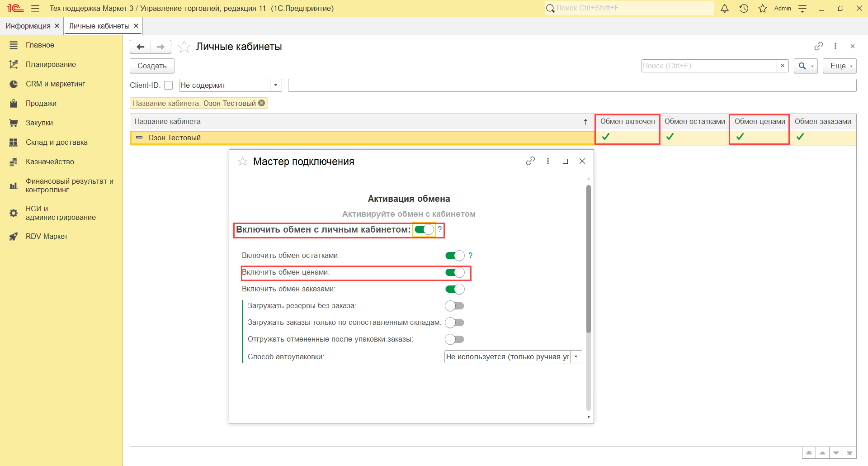The width and height of the screenshot is (868, 466).
Task: Open the history clock icon
Action: [x=744, y=9]
